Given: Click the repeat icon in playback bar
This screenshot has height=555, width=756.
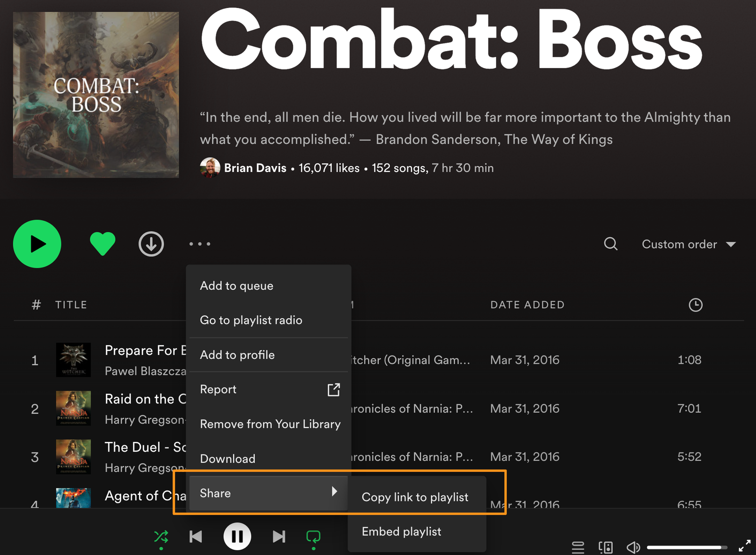Looking at the screenshot, I should coord(313,536).
